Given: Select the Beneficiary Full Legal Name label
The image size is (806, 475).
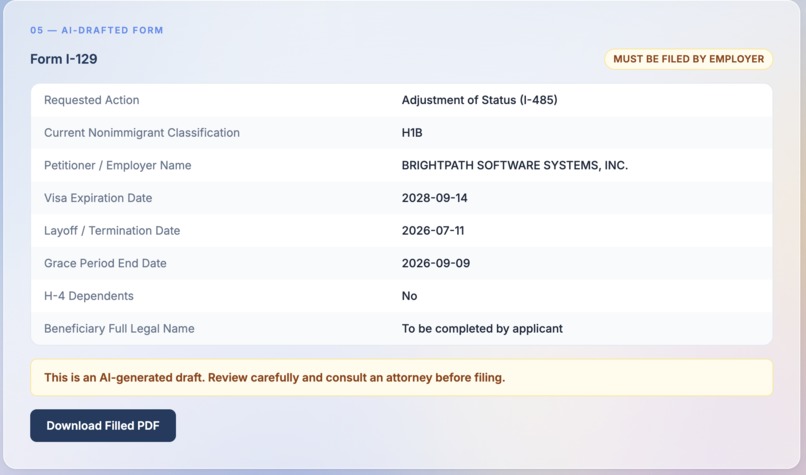Looking at the screenshot, I should 119,328.
